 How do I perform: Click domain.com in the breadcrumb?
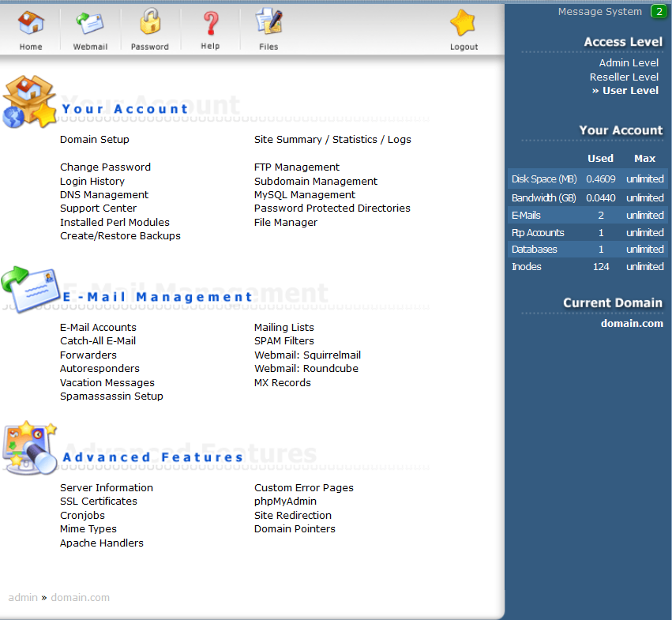(x=80, y=598)
